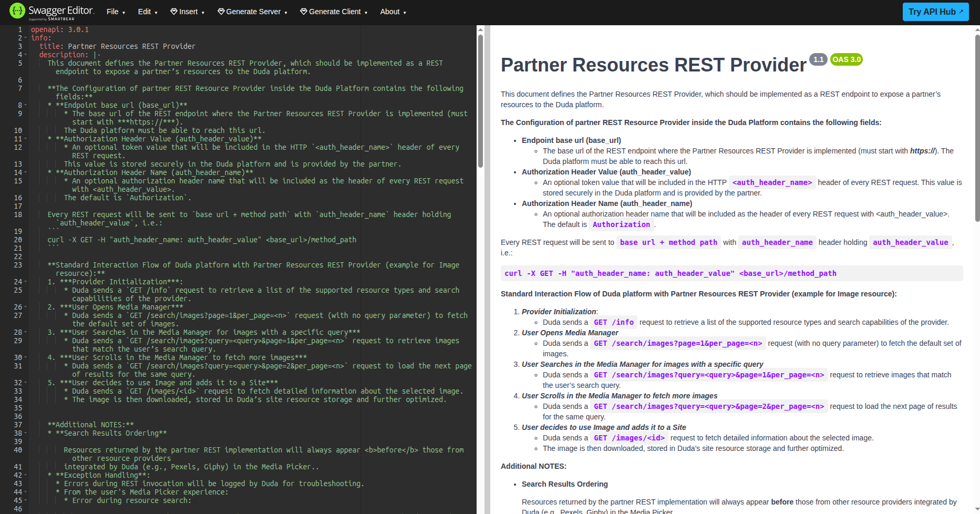The image size is (980, 514).
Task: Click the preview pane vertical scrollbar thumb
Action: point(977,128)
